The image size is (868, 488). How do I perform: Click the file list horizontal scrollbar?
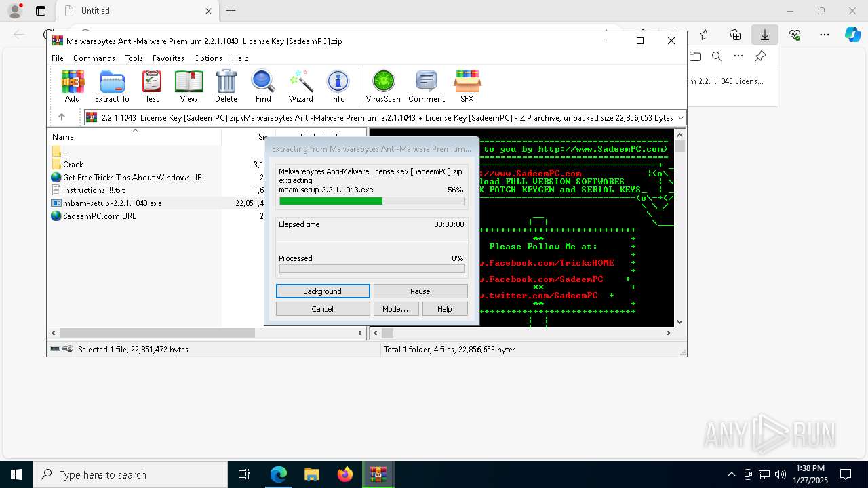point(157,333)
